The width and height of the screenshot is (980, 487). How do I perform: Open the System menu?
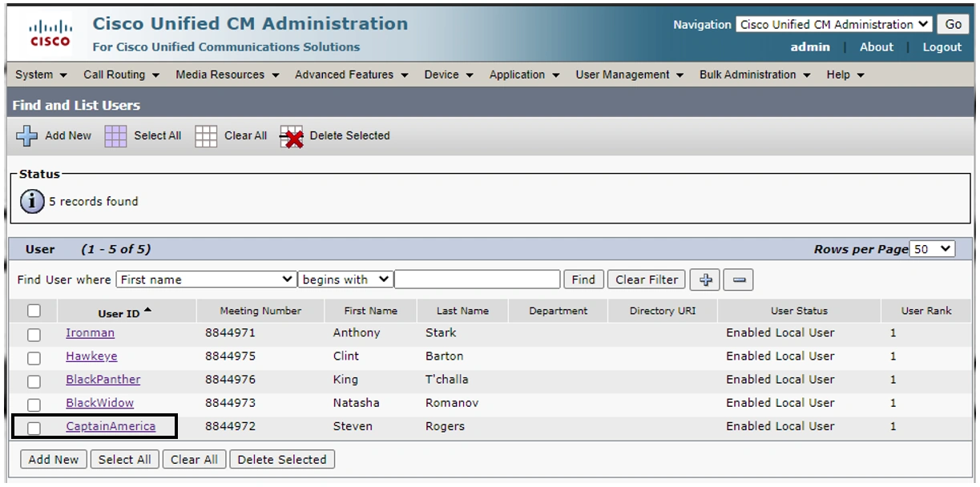point(41,74)
